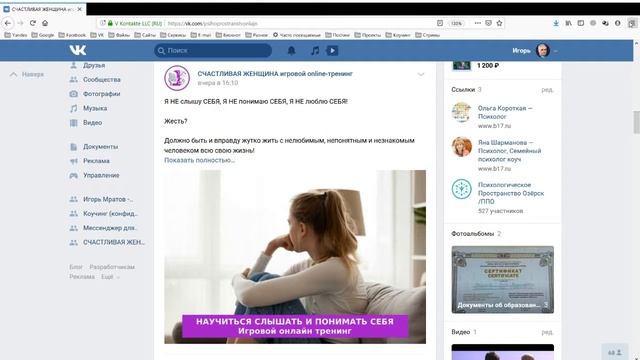Screen dimensions: 640x360
Task: Open Игорь's profile avatar in header
Action: (x=543, y=51)
